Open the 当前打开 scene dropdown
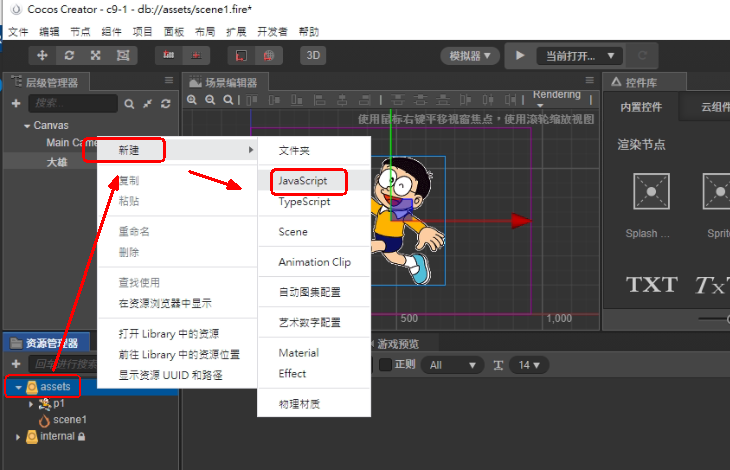 pyautogui.click(x=580, y=56)
